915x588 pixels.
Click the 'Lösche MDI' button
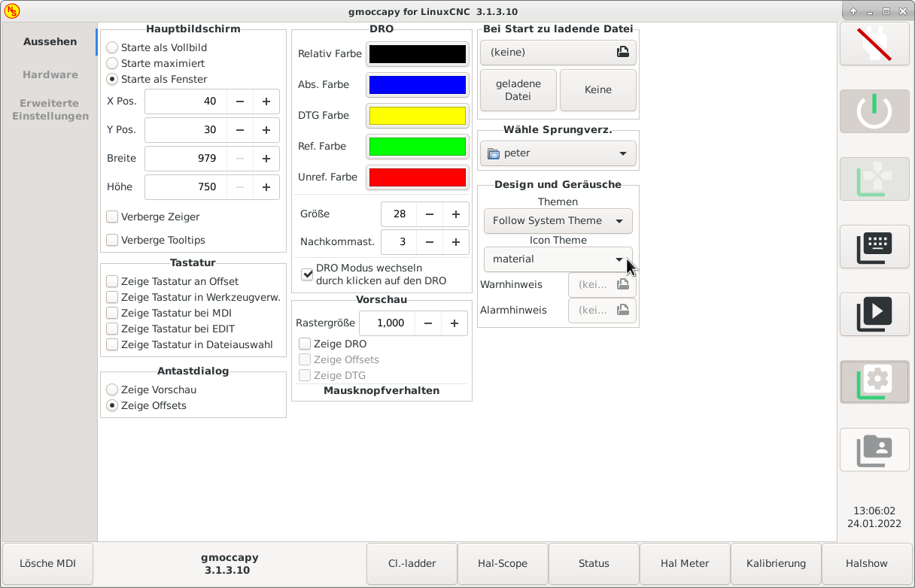point(47,563)
